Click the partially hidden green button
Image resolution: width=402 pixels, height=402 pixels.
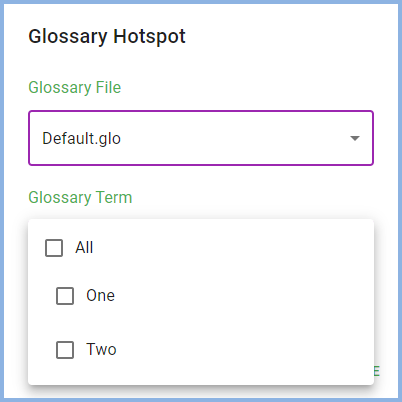tap(377, 371)
